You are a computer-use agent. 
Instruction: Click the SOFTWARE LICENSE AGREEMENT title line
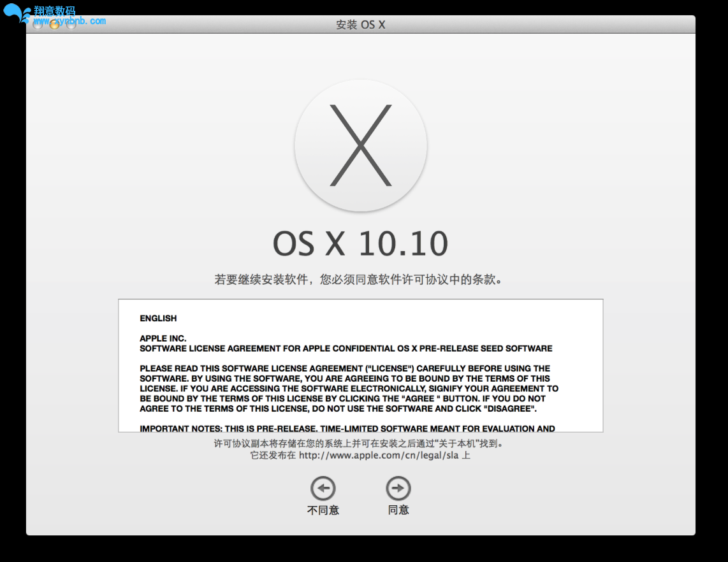(x=346, y=349)
